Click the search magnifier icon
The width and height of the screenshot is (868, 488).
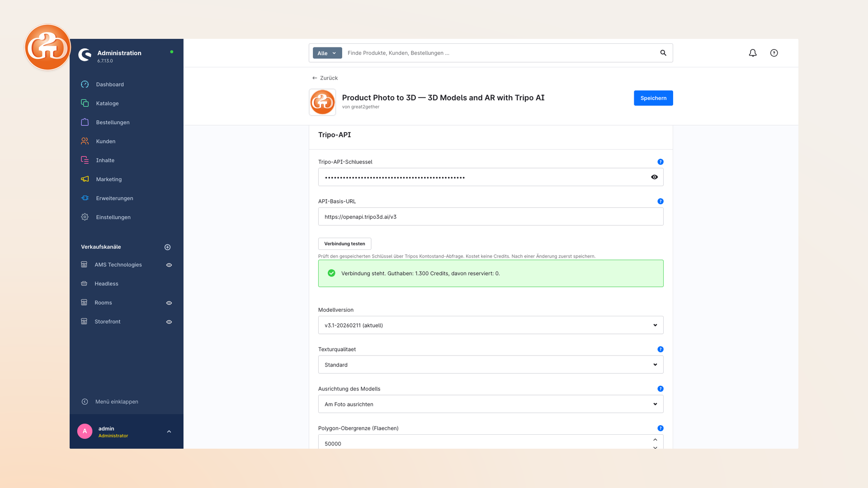pyautogui.click(x=663, y=53)
